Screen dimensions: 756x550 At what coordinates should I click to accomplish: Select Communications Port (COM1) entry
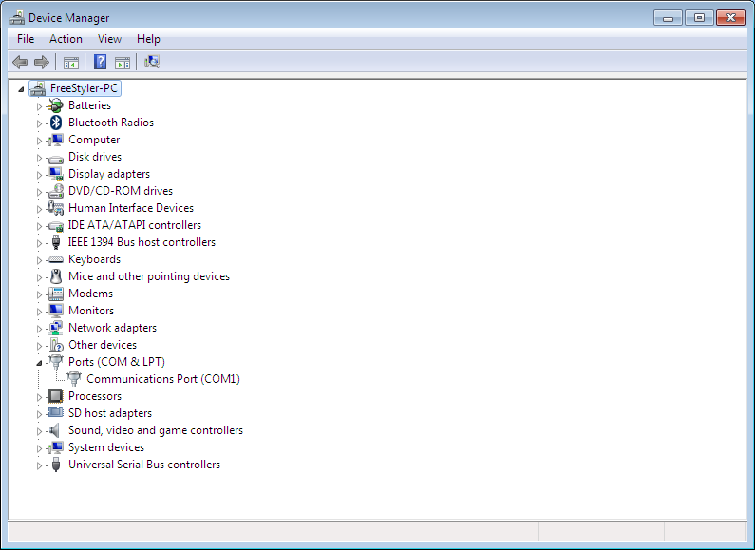point(163,379)
